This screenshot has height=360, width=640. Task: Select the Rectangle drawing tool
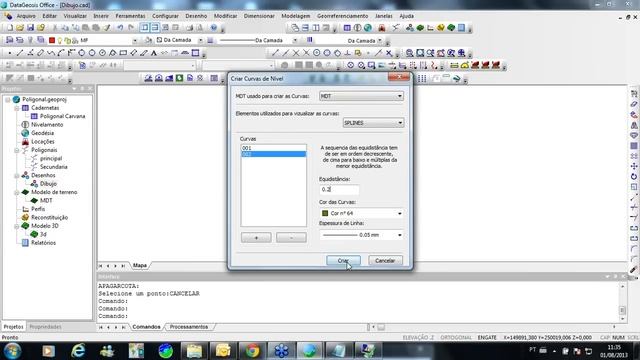123,53
